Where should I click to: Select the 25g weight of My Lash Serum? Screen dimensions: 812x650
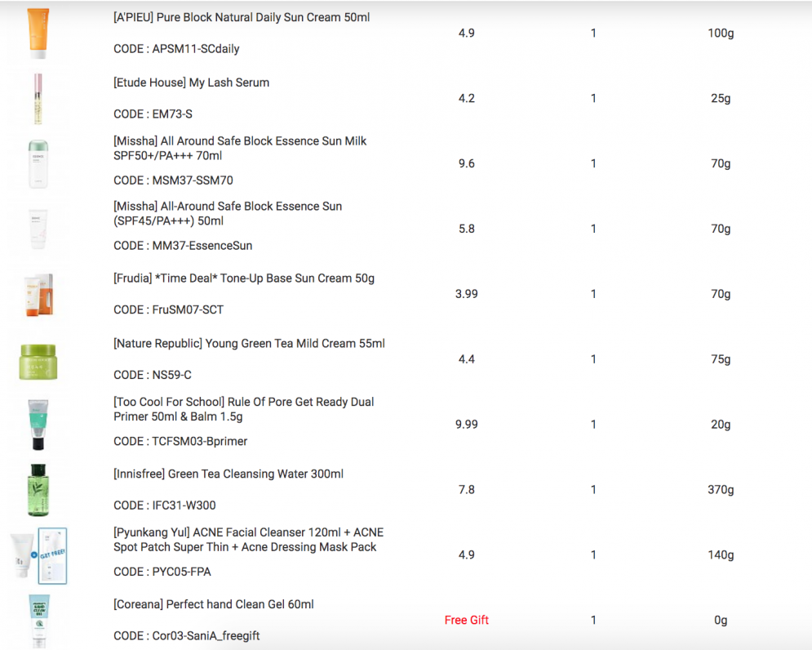pyautogui.click(x=721, y=99)
